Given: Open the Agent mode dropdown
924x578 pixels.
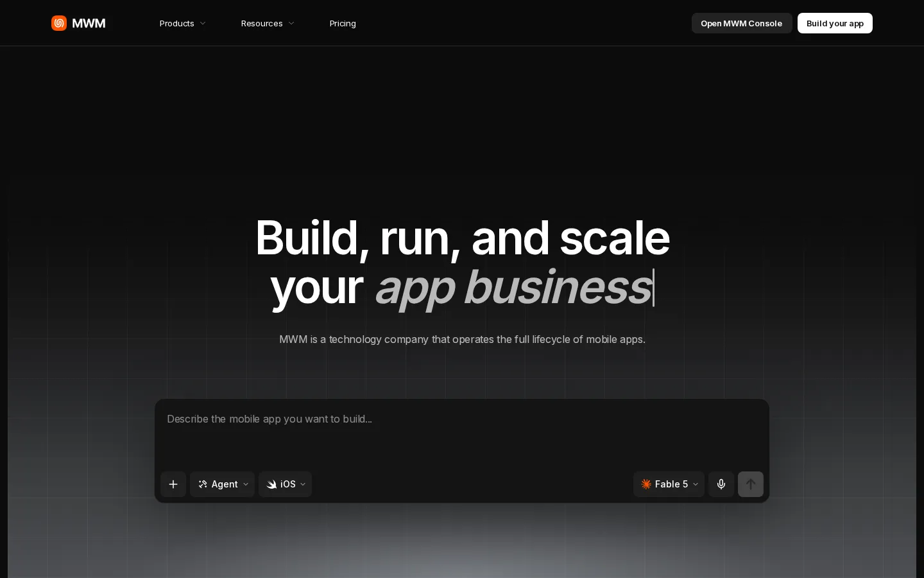Looking at the screenshot, I should [222, 484].
